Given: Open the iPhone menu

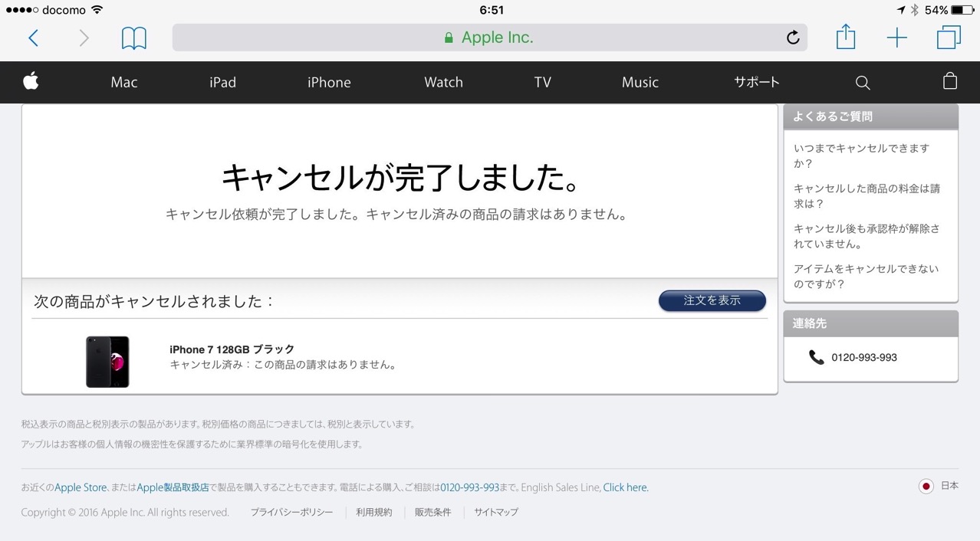Looking at the screenshot, I should (x=329, y=82).
